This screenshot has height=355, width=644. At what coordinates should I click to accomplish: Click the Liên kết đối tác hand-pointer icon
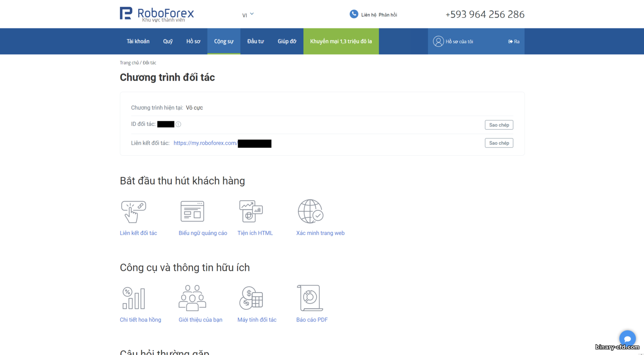click(134, 211)
